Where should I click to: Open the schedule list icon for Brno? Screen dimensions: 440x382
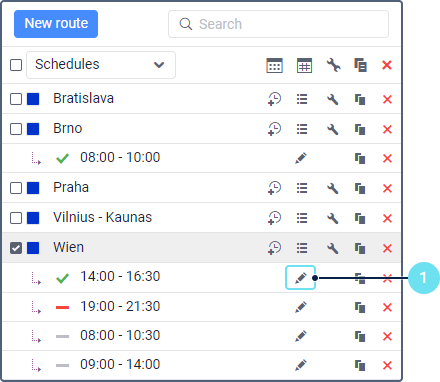[302, 129]
